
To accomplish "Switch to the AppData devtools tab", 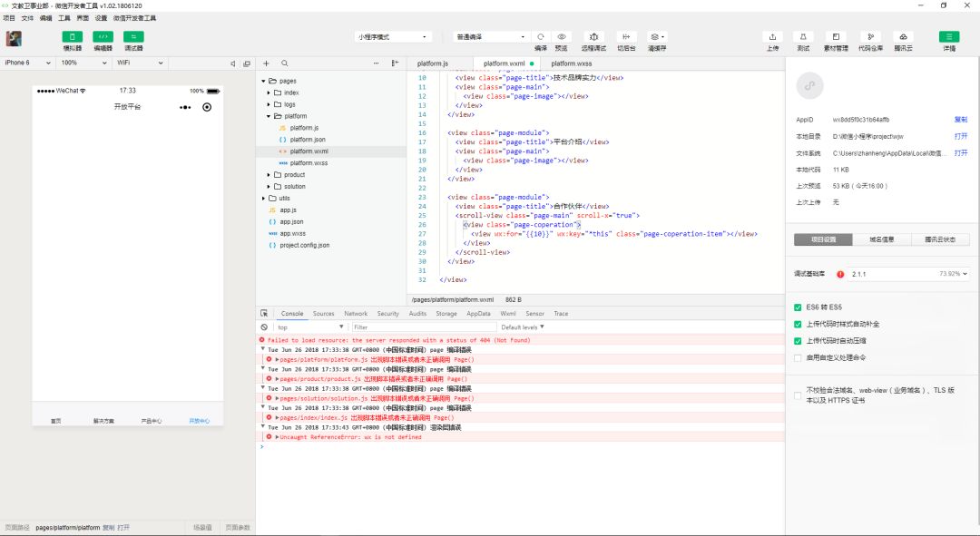I will [478, 314].
